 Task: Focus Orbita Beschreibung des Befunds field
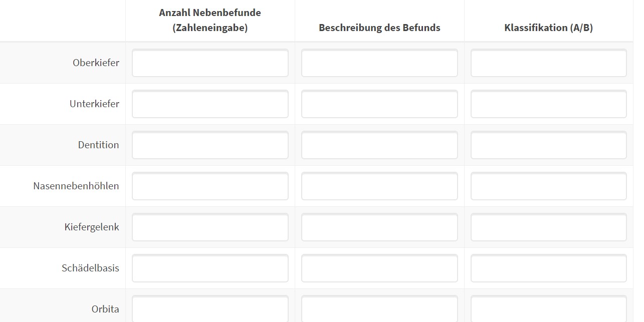click(379, 309)
